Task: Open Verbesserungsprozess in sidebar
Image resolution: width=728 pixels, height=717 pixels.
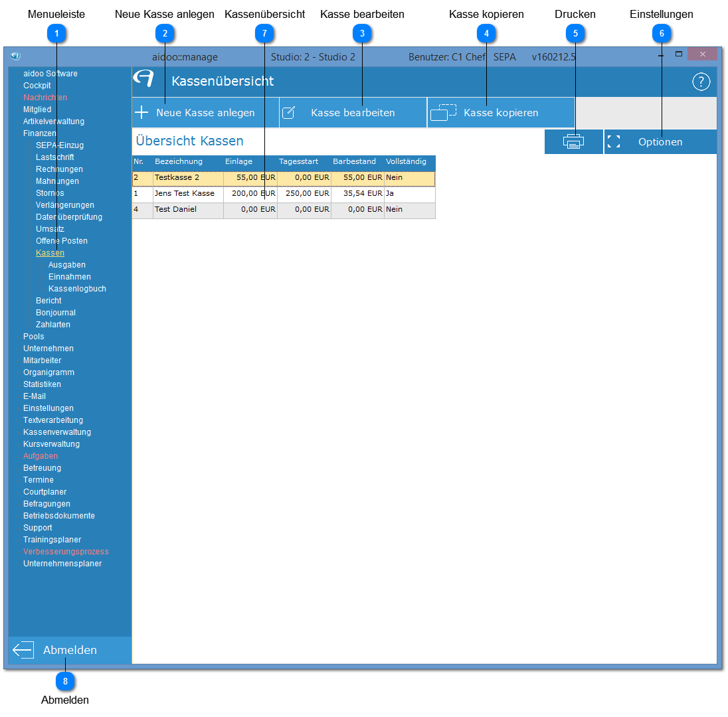Action: pyautogui.click(x=66, y=552)
